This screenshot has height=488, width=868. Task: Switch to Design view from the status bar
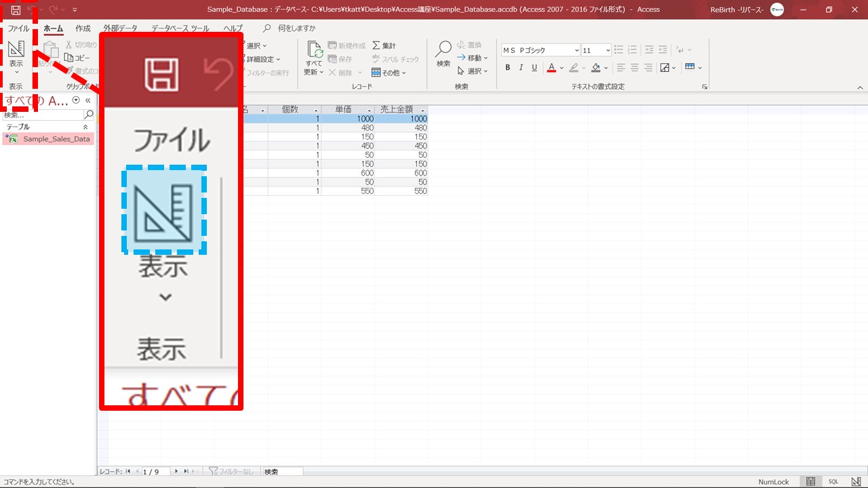pos(856,482)
